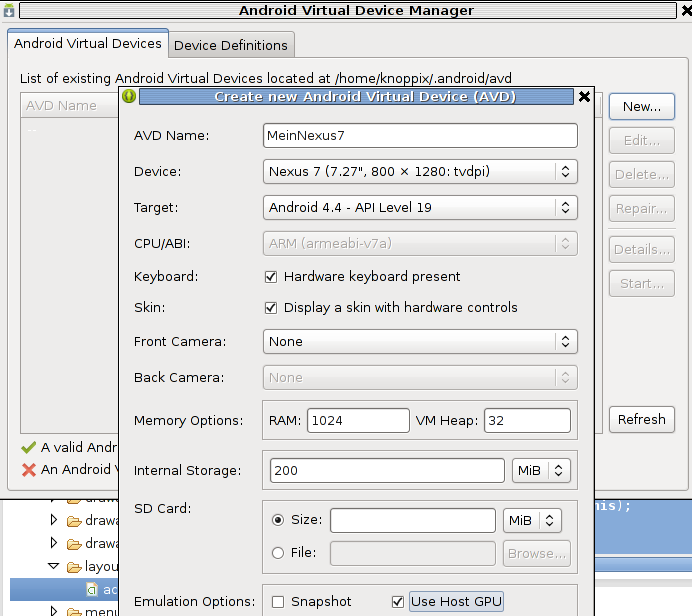This screenshot has height=616, width=692.
Task: Switch to the Android Virtual Devices tab
Action: coord(88,44)
